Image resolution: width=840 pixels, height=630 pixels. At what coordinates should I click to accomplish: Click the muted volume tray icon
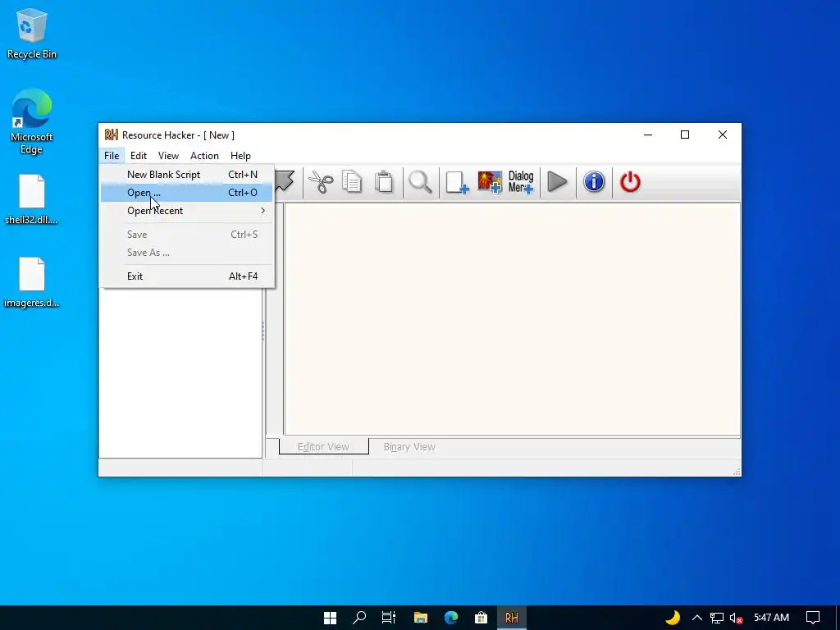[x=736, y=618]
